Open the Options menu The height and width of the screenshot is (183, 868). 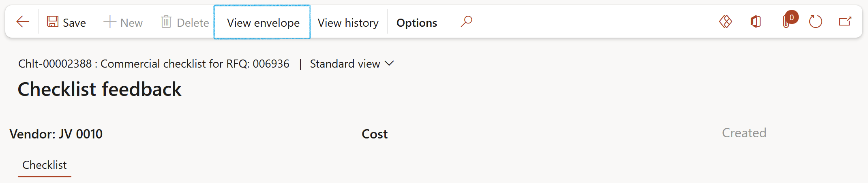click(x=416, y=23)
